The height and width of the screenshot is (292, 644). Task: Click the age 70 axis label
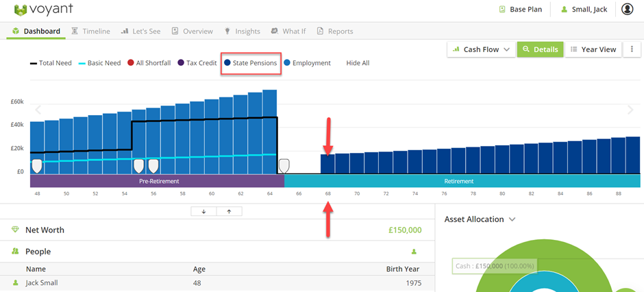point(357,193)
